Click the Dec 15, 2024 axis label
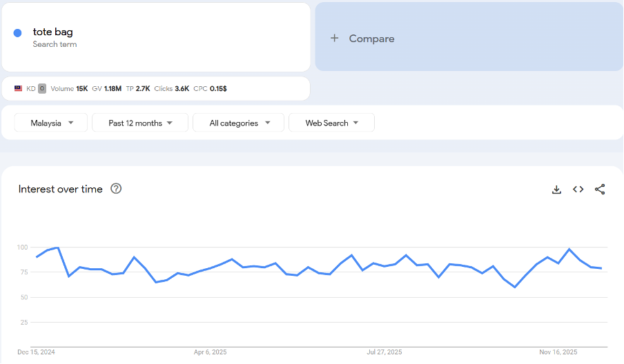The image size is (624, 364). 36,352
